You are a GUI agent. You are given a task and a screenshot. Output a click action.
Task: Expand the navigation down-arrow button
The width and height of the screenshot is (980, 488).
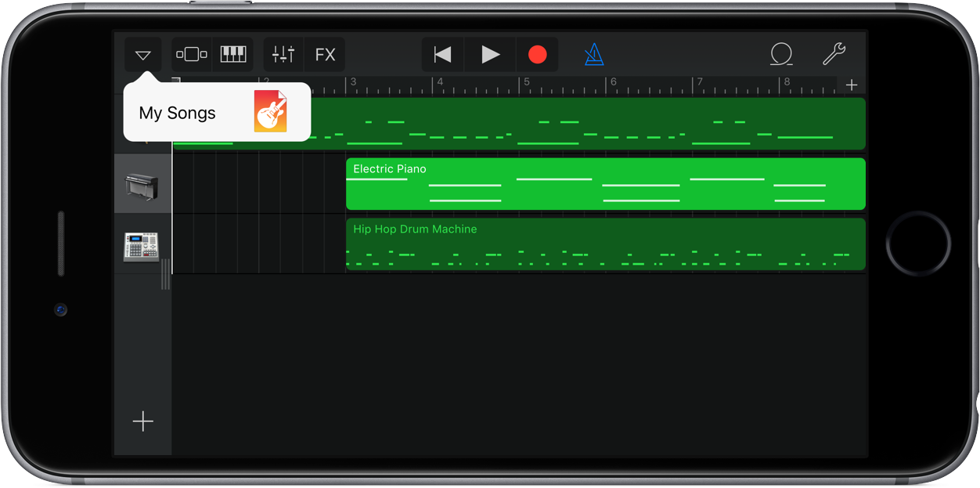(x=143, y=54)
